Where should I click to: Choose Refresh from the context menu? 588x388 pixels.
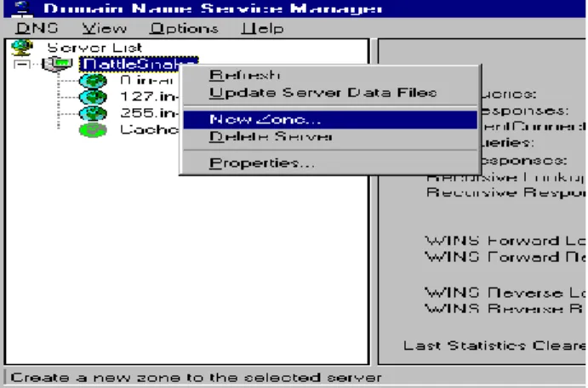point(330,75)
